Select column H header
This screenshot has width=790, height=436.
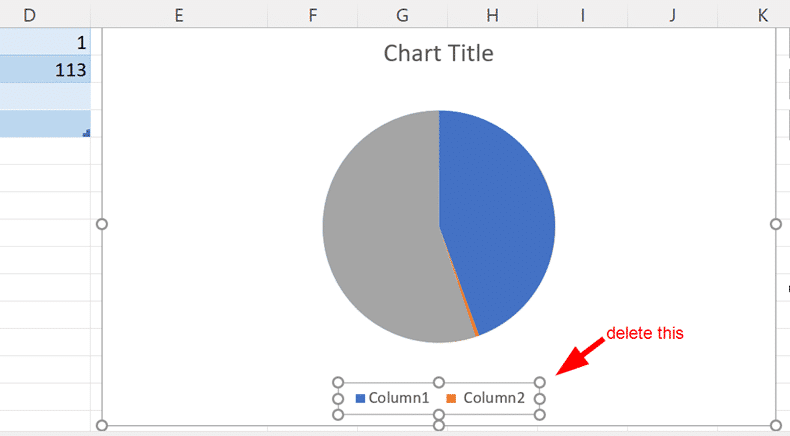point(492,15)
